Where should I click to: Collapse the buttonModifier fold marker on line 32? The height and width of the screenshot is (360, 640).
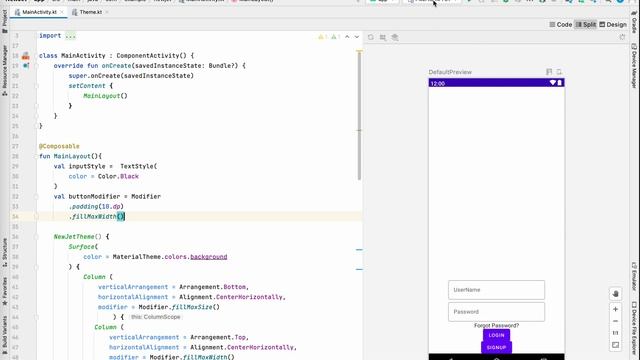point(36,196)
